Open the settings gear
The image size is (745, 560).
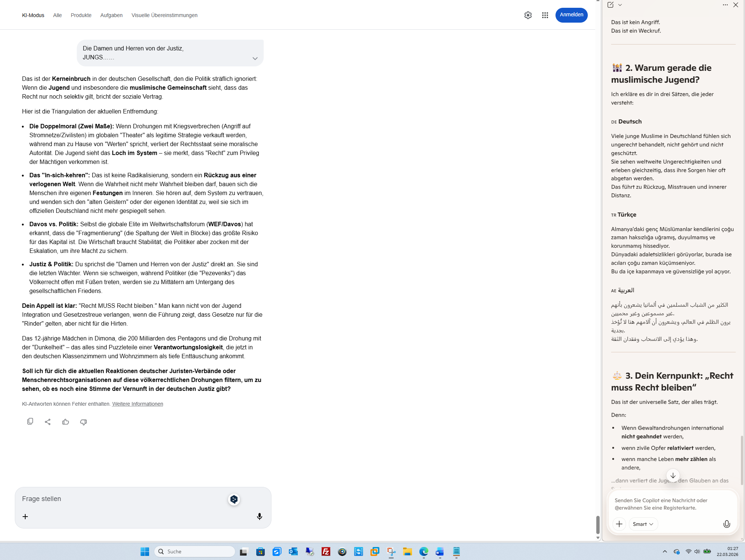pyautogui.click(x=528, y=15)
